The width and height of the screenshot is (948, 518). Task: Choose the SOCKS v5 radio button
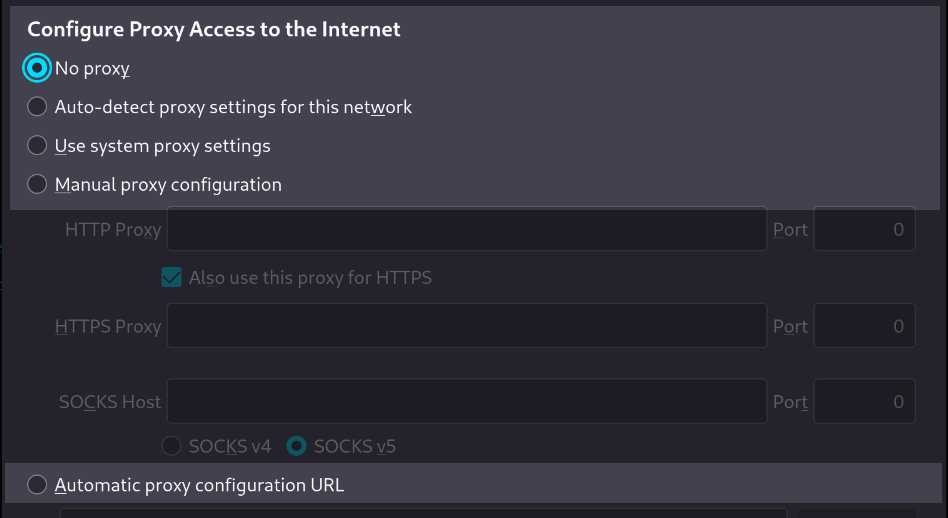click(x=297, y=446)
